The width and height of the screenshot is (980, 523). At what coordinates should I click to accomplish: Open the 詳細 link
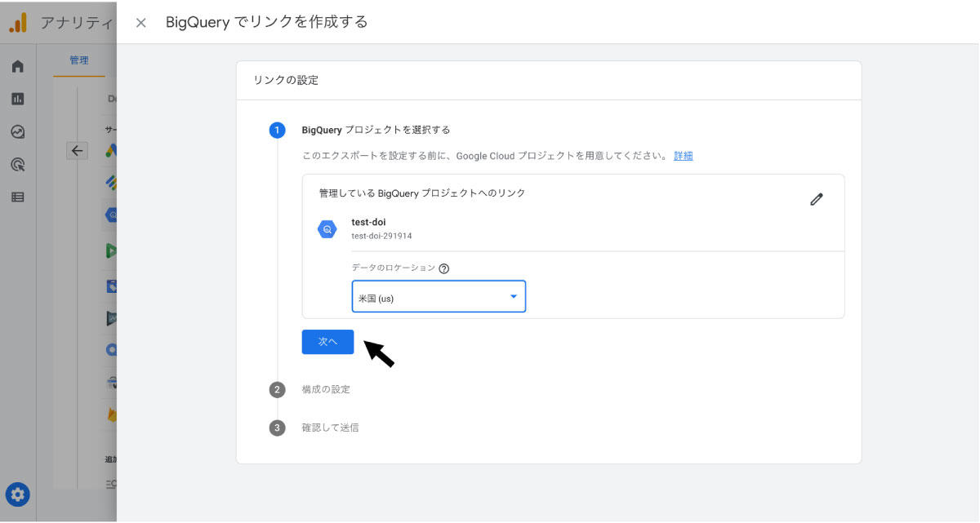click(x=684, y=156)
